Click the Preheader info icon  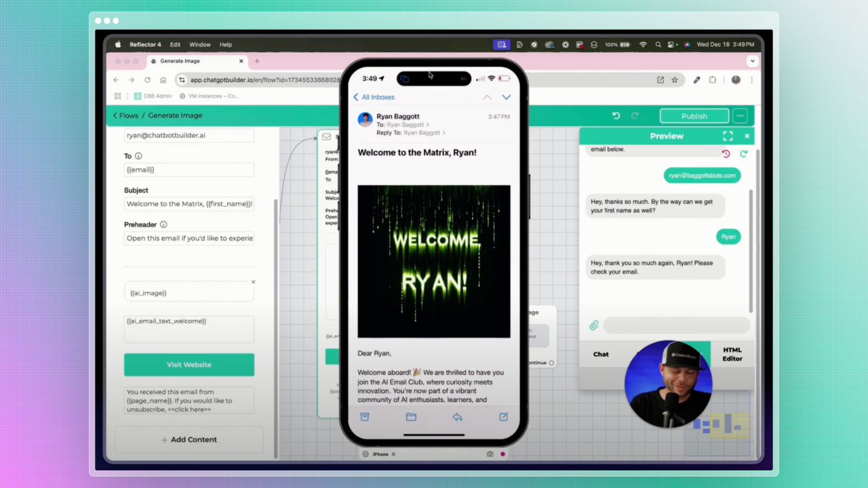(x=163, y=224)
